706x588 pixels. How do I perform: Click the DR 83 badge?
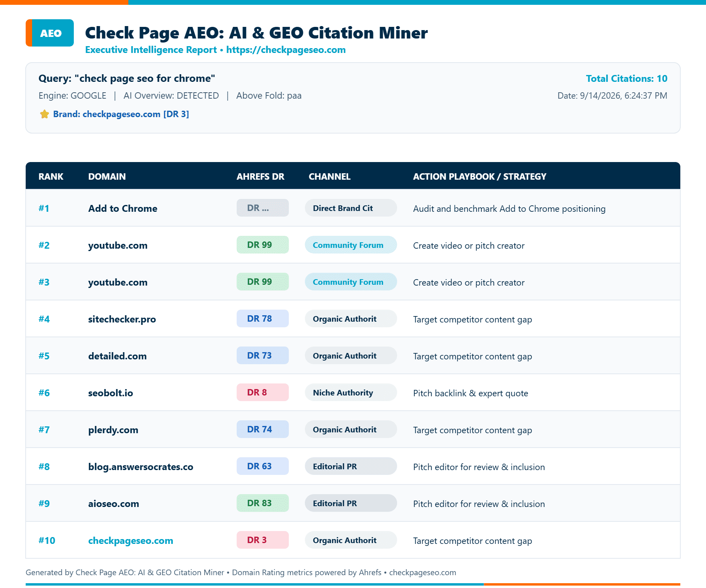262,503
